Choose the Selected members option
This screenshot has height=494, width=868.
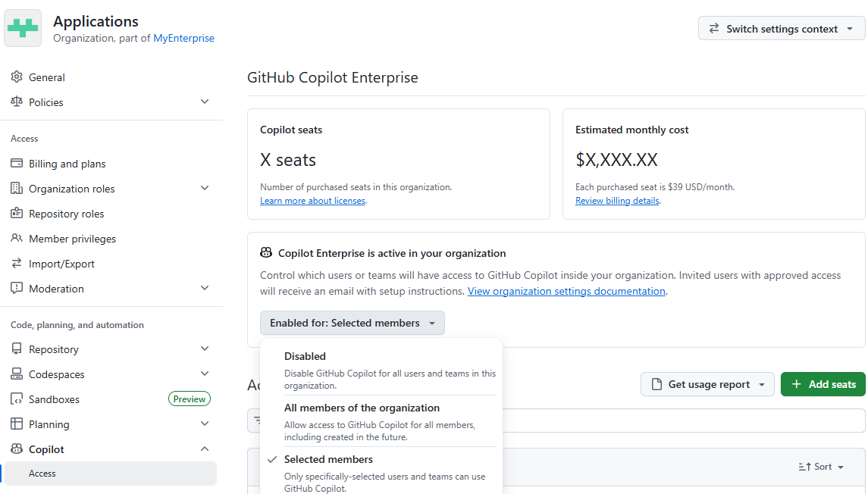click(x=383, y=473)
